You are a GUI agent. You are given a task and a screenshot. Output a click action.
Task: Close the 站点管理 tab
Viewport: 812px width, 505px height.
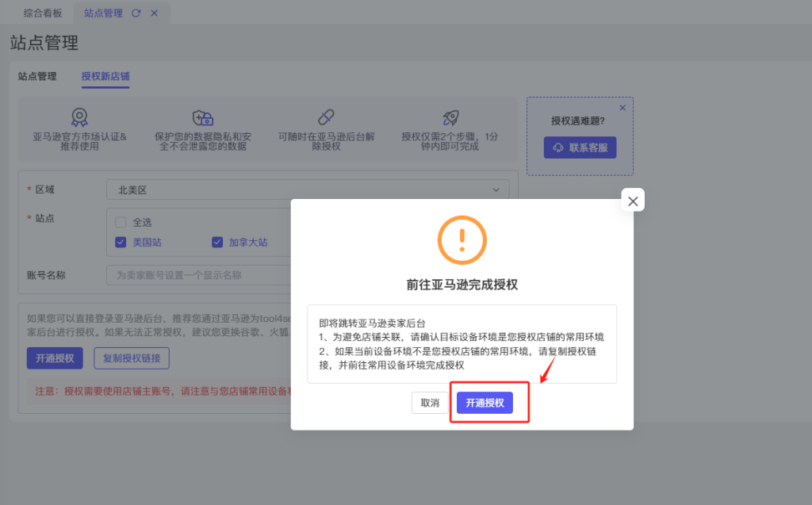tap(155, 13)
